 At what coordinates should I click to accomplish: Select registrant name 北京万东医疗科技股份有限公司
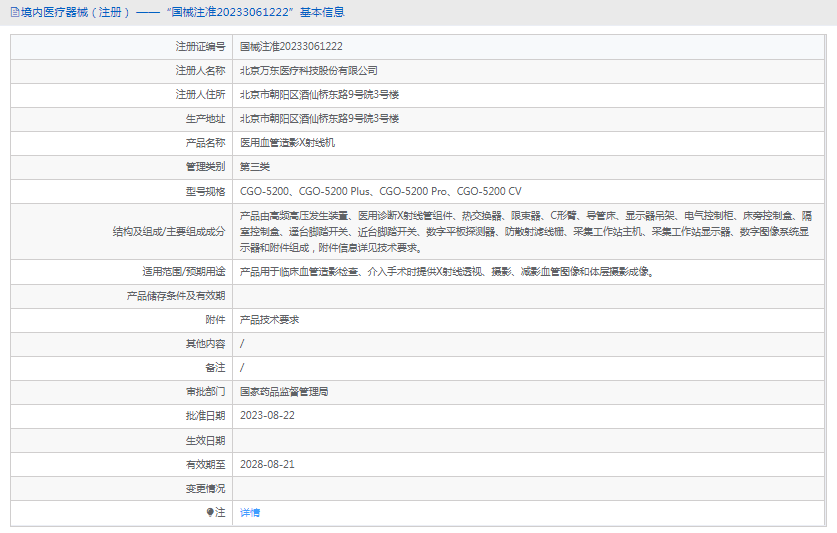(309, 71)
